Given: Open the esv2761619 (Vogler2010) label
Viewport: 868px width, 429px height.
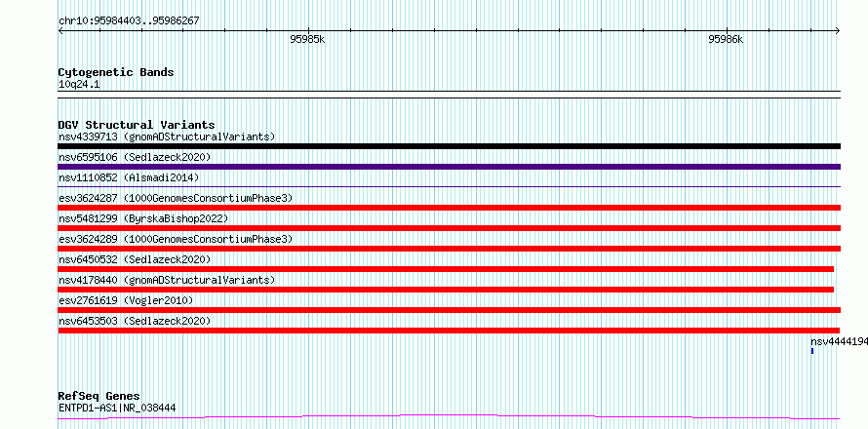Looking at the screenshot, I should coord(126,300).
